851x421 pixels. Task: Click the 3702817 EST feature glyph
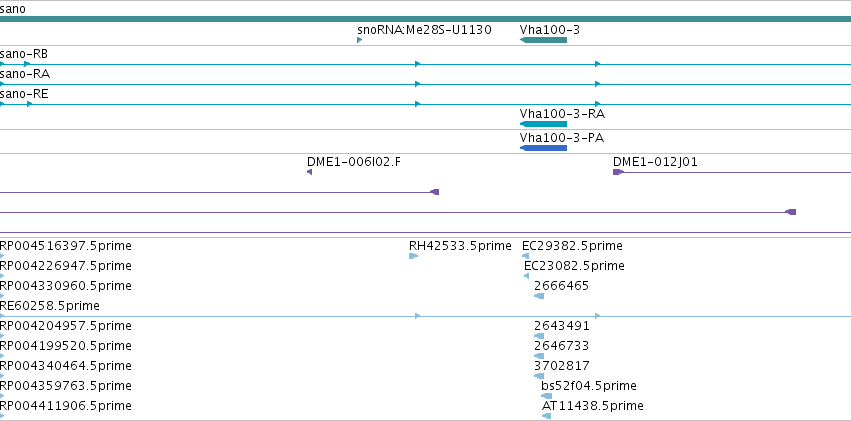pyautogui.click(x=539, y=375)
